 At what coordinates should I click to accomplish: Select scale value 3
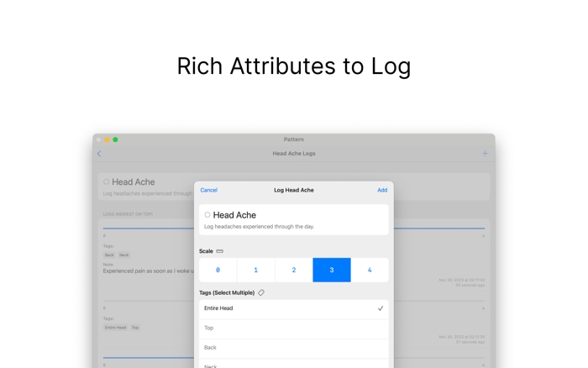coord(332,270)
